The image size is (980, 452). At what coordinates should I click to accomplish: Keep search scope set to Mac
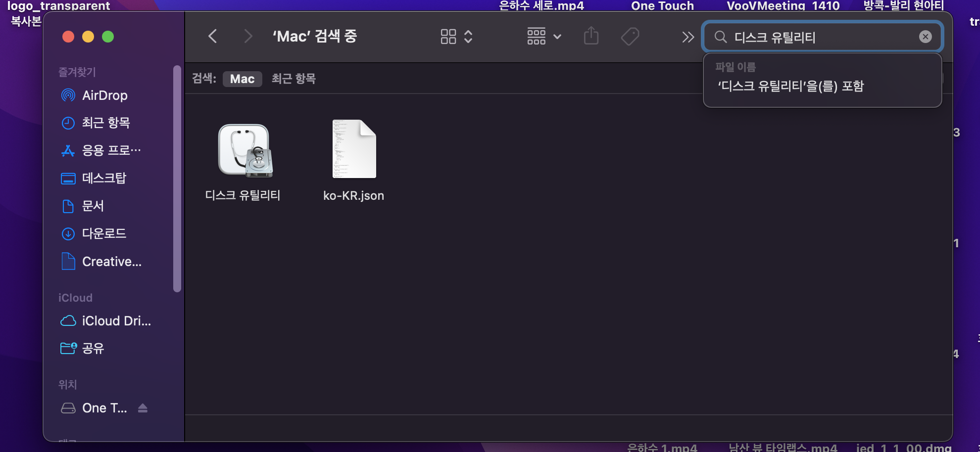(242, 79)
